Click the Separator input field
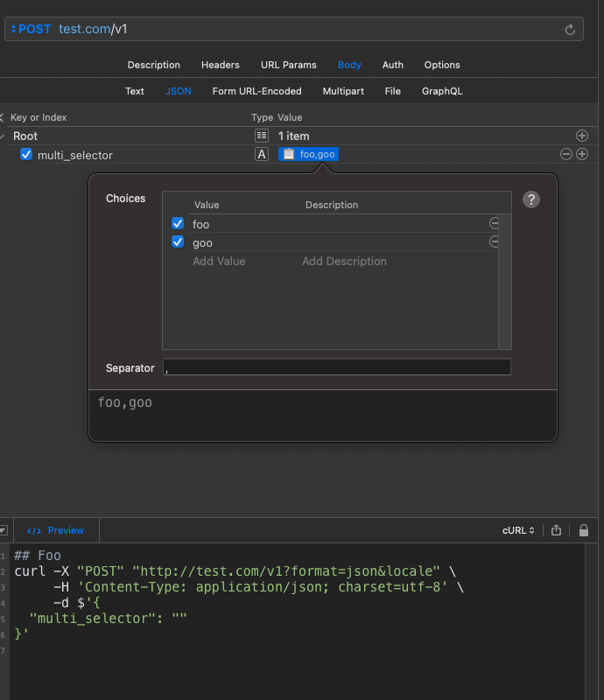Image resolution: width=604 pixels, height=700 pixels. pyautogui.click(x=337, y=367)
